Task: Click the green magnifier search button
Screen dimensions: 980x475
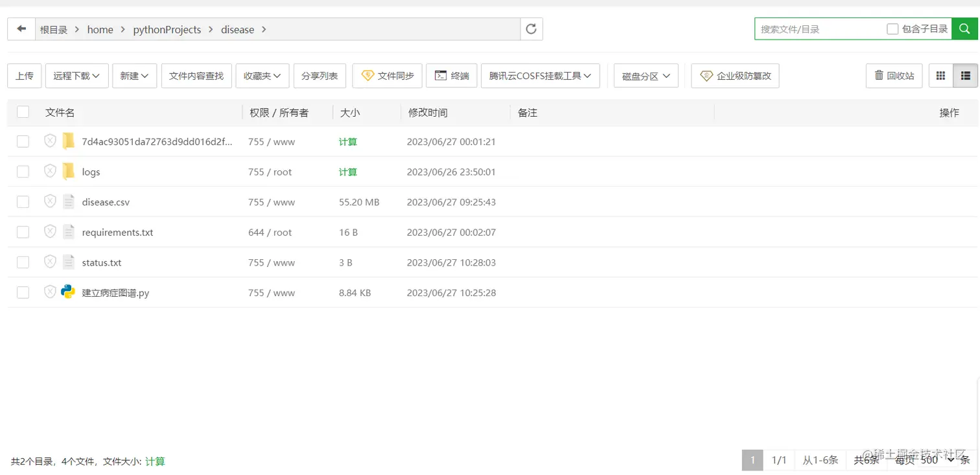Action: [965, 29]
